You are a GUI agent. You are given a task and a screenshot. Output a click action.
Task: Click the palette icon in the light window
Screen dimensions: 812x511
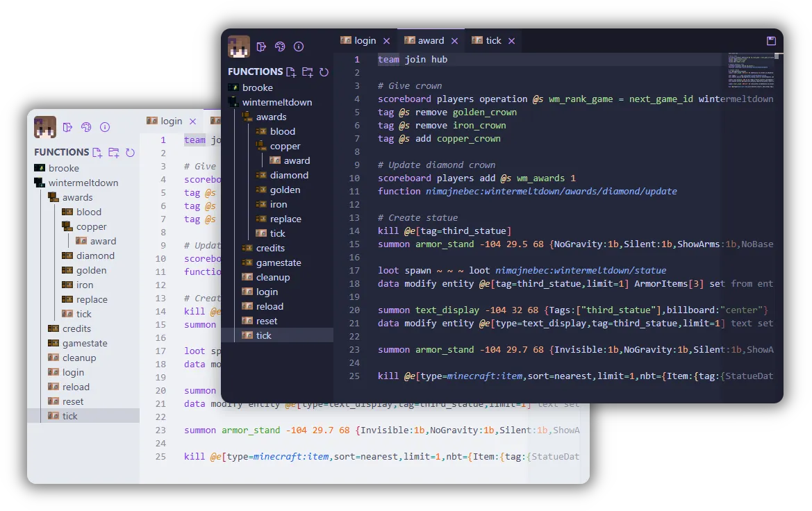[x=86, y=127]
